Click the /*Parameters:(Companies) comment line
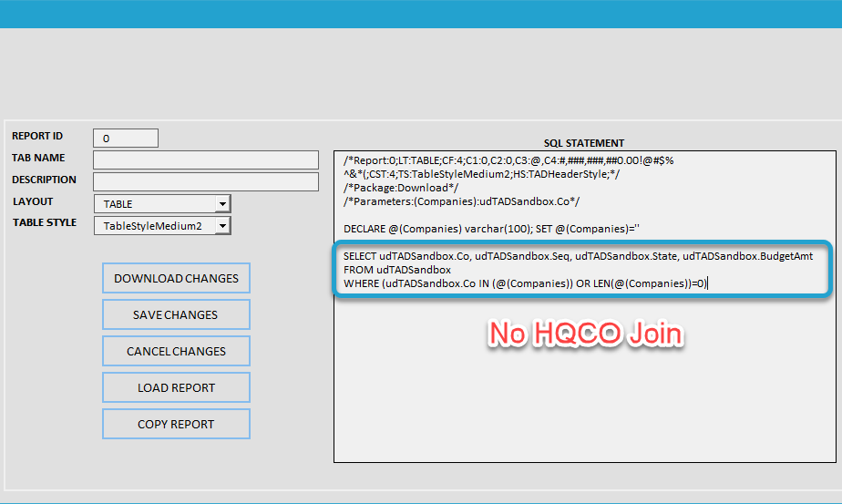 click(x=461, y=201)
